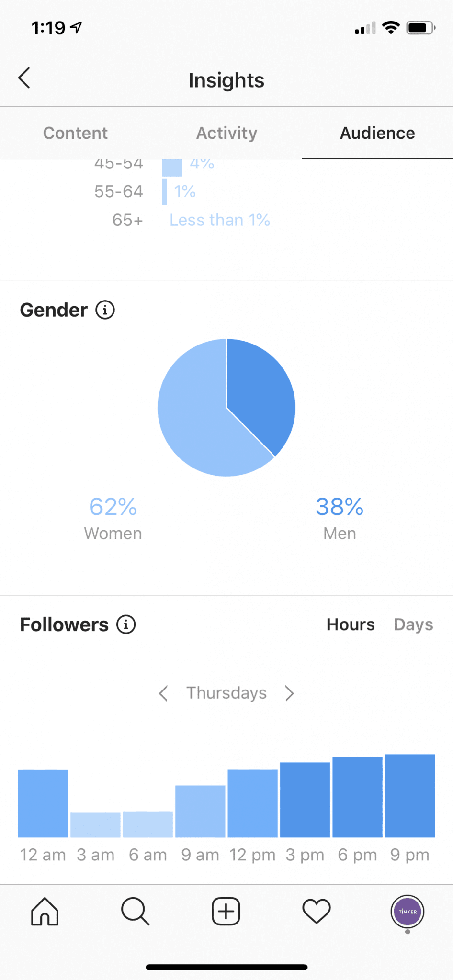Tap the Audience tab label

[x=377, y=133]
